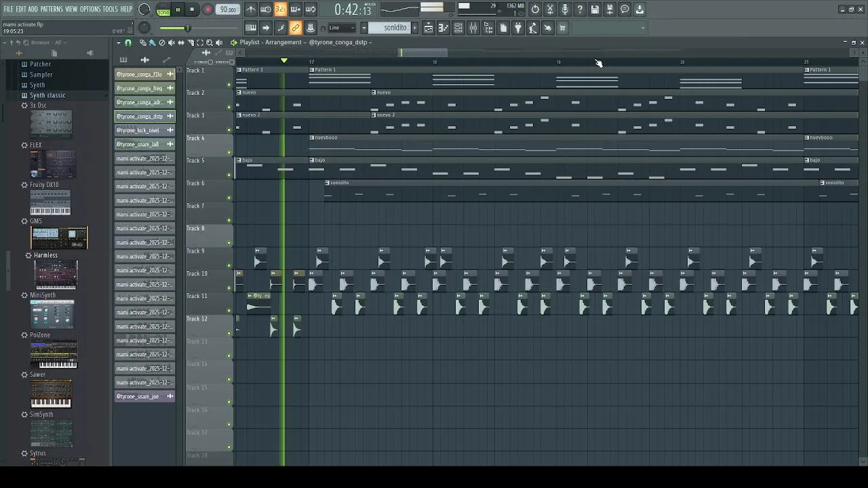Open the Playlist view
The image size is (868, 488).
[429, 28]
